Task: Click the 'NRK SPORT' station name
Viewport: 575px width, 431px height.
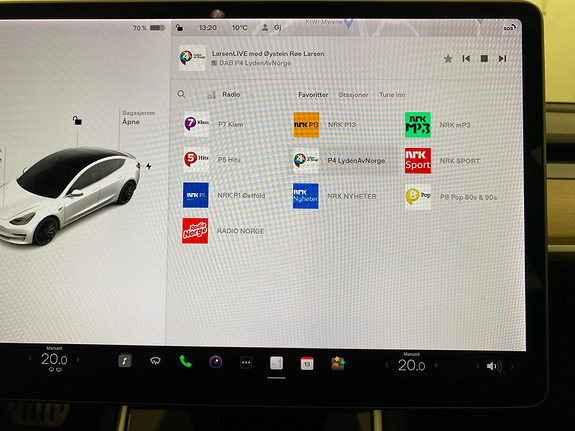Action: (460, 161)
